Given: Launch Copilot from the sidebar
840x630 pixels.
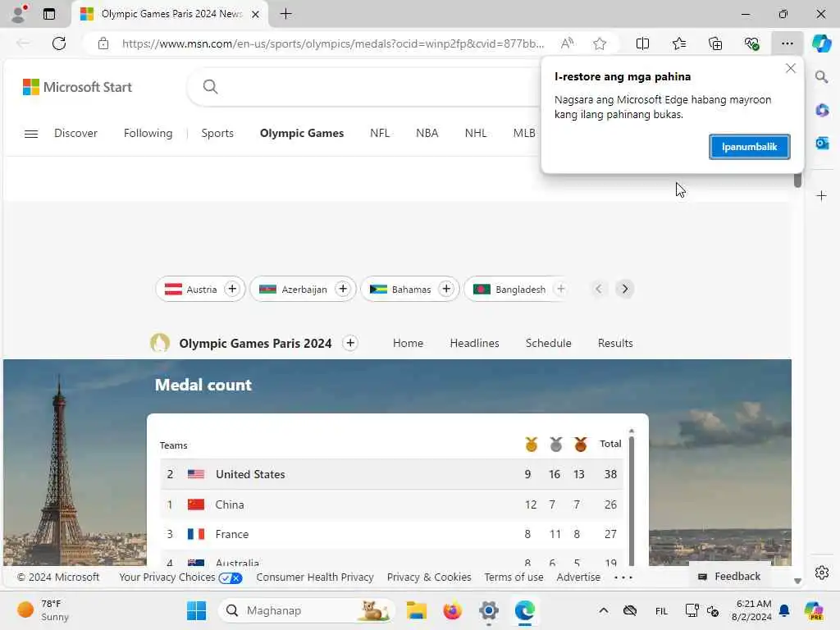Looking at the screenshot, I should tap(821, 43).
